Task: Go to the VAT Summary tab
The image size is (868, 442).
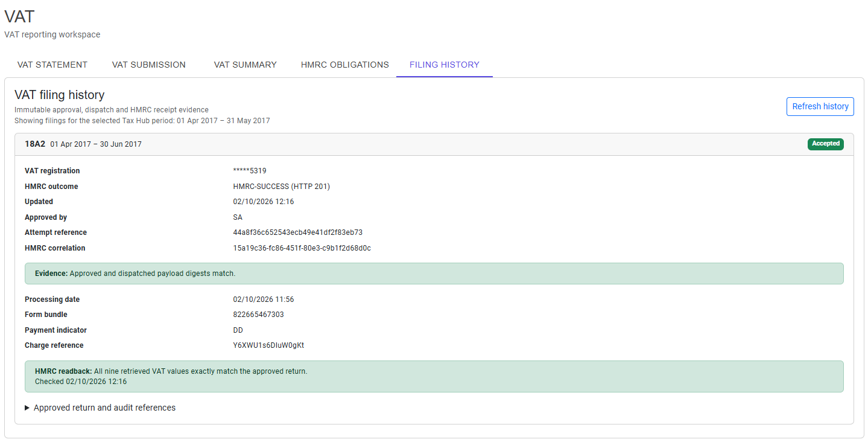Action: pyautogui.click(x=246, y=65)
